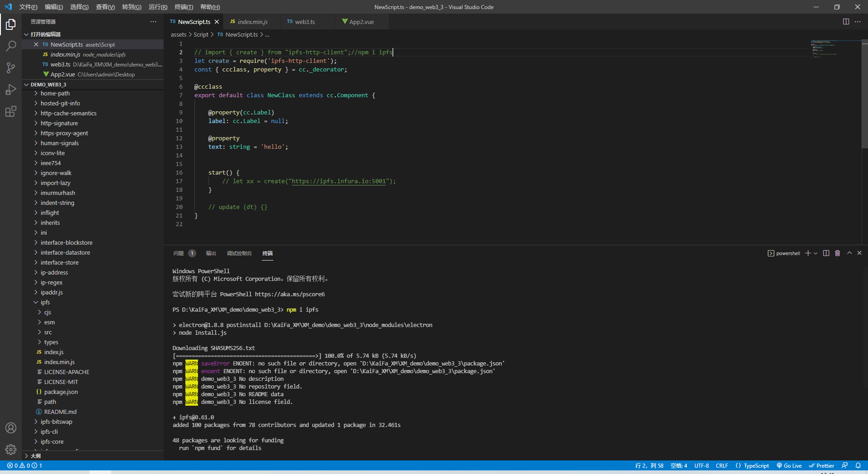
Task: Expand the outline section at bottom
Action: tap(93, 456)
